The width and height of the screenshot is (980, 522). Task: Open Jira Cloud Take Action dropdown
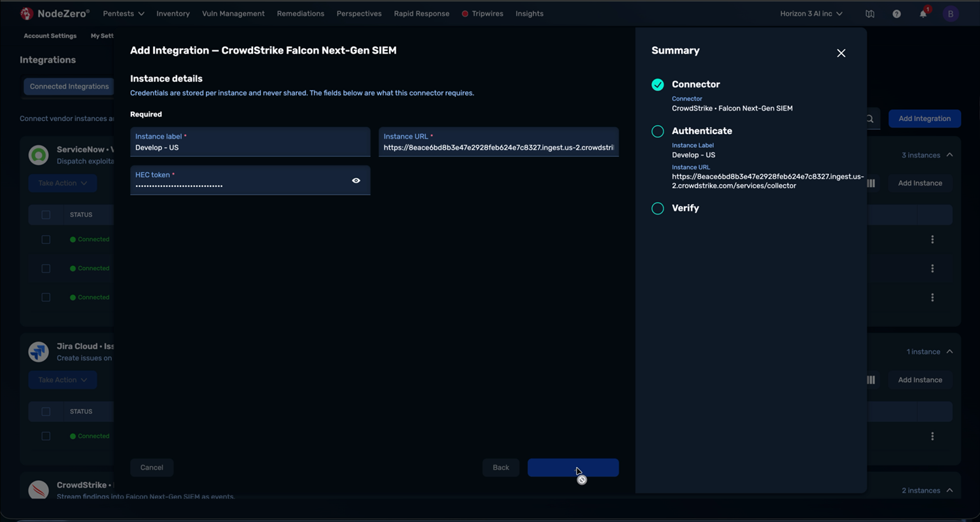coord(62,380)
